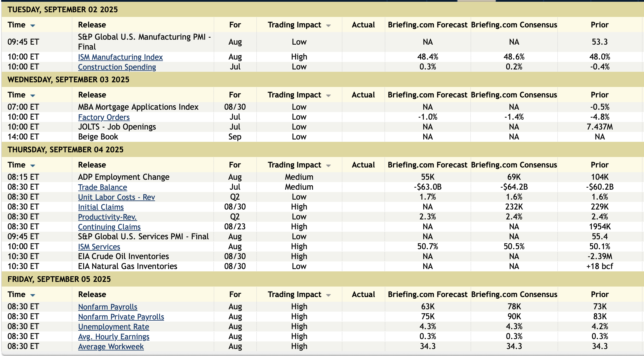644x356 pixels.
Task: Click the Unemployment Rate link
Action: tap(114, 327)
